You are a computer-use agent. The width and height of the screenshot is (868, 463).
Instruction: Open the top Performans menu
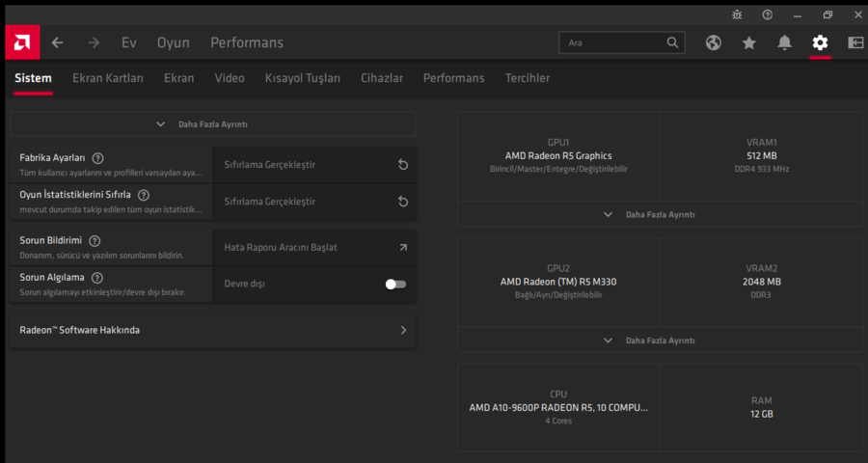pyautogui.click(x=247, y=42)
